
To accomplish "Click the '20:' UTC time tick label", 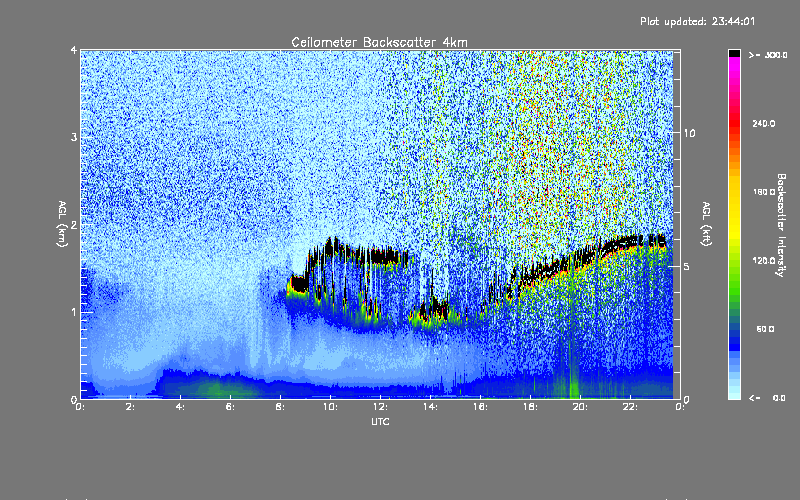I will [580, 407].
